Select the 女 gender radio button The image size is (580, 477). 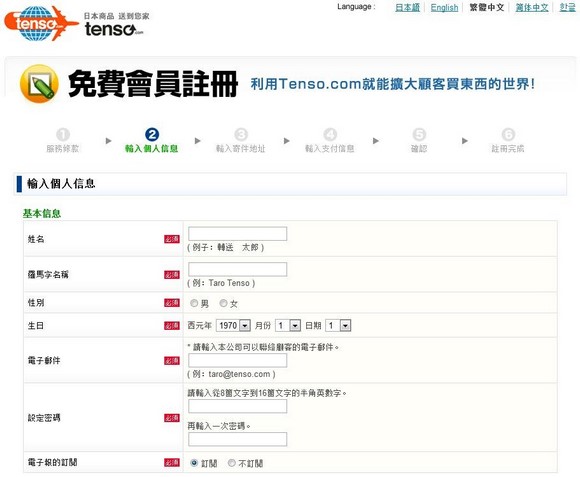pos(223,303)
